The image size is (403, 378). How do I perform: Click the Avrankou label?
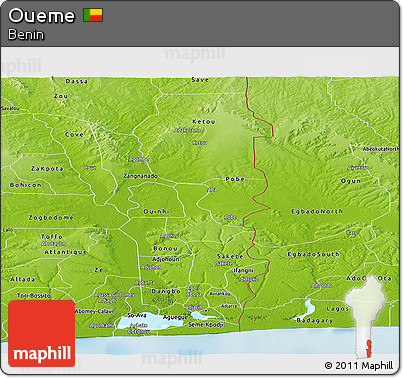point(220,294)
